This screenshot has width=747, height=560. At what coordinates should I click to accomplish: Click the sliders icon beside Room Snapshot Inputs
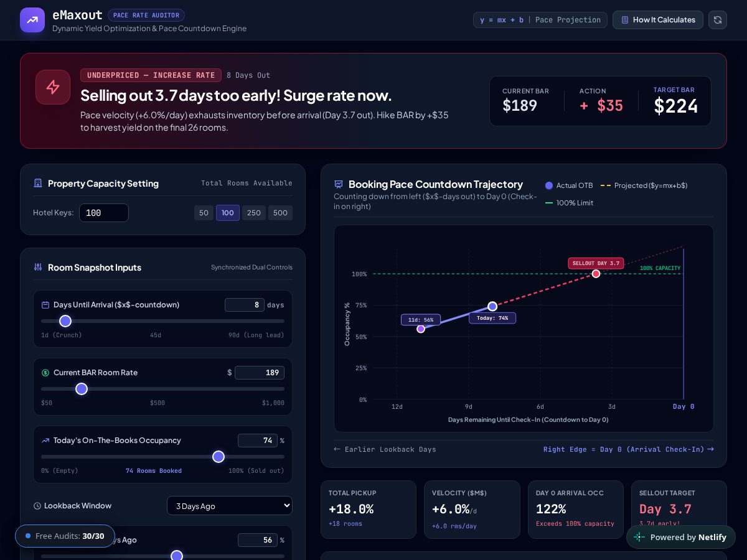pyautogui.click(x=38, y=268)
